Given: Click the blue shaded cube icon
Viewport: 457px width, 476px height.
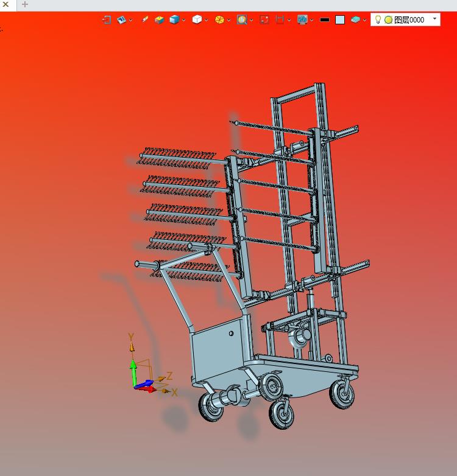Looking at the screenshot, I should coord(174,19).
